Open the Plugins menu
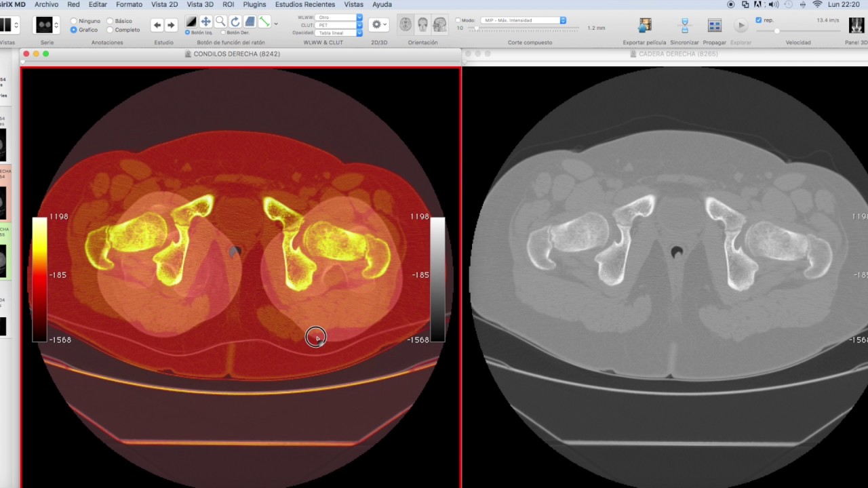Viewport: 868px width, 488px height. click(254, 5)
